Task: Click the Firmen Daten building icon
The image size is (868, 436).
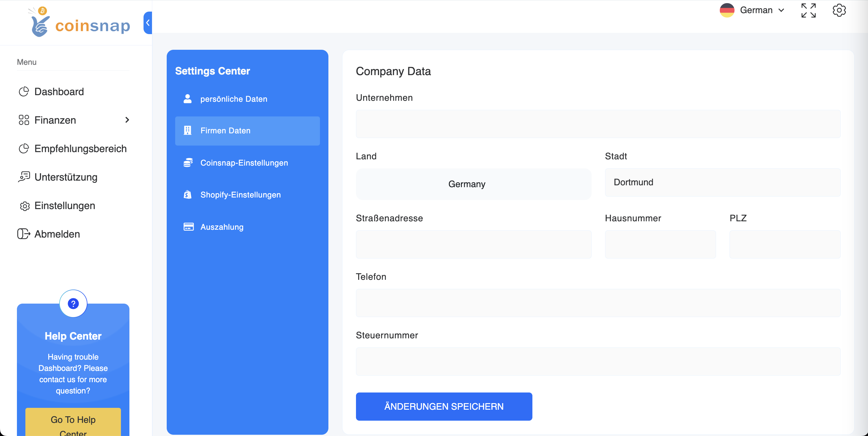Action: (188, 131)
